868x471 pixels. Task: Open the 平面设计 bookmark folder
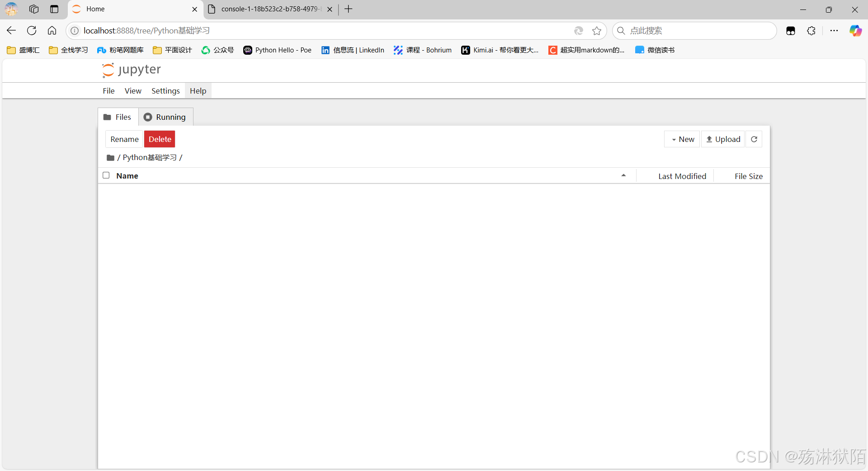tap(172, 50)
